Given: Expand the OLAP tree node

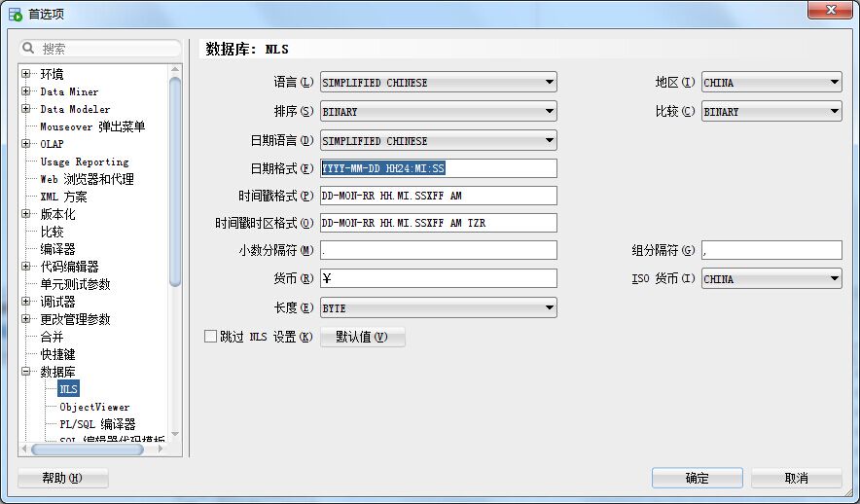Looking at the screenshot, I should [x=25, y=144].
